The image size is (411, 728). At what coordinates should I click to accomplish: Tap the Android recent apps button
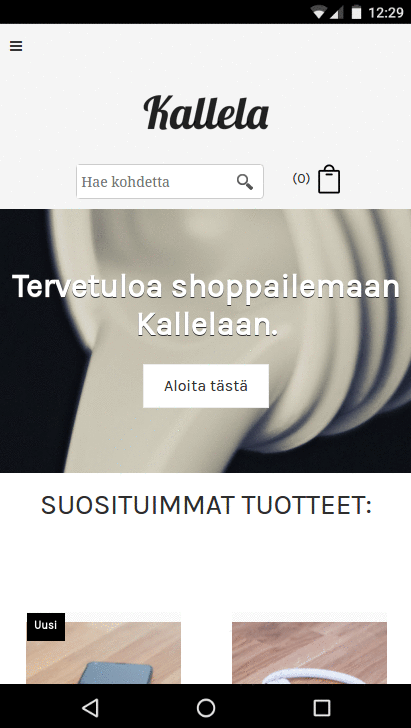(x=321, y=708)
